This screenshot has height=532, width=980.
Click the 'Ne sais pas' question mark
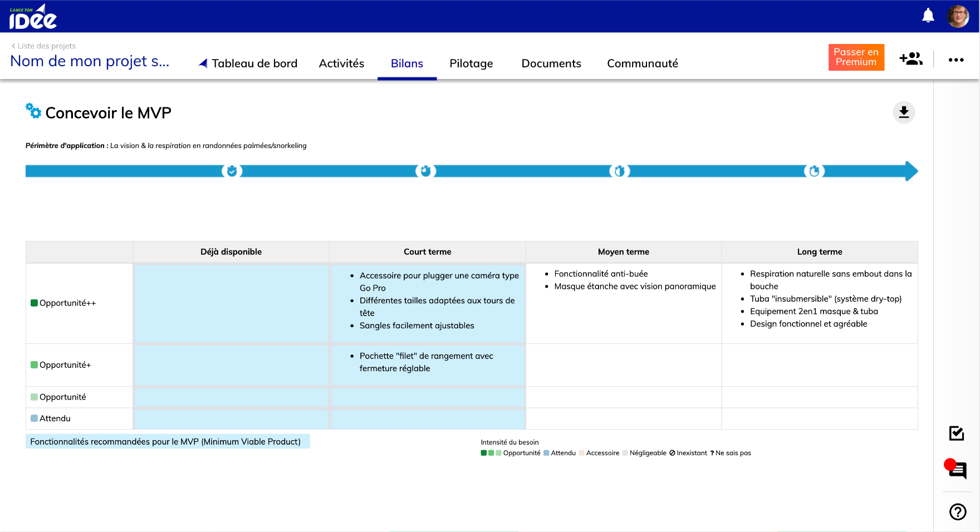pos(712,453)
